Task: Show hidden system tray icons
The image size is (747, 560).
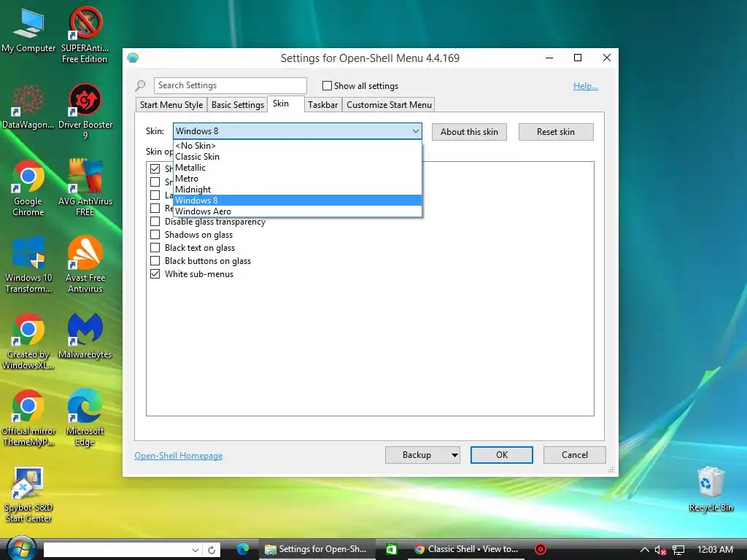Action: pyautogui.click(x=645, y=550)
